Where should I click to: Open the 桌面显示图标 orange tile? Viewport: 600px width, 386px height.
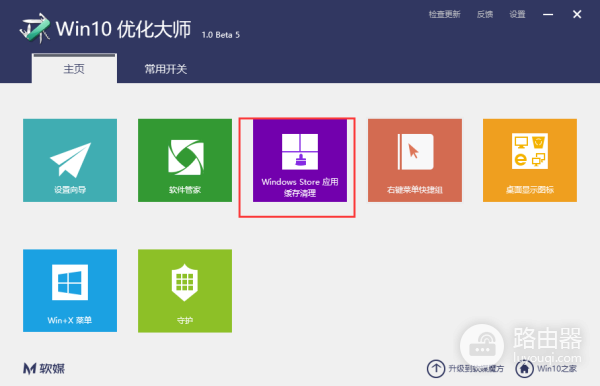(x=530, y=160)
